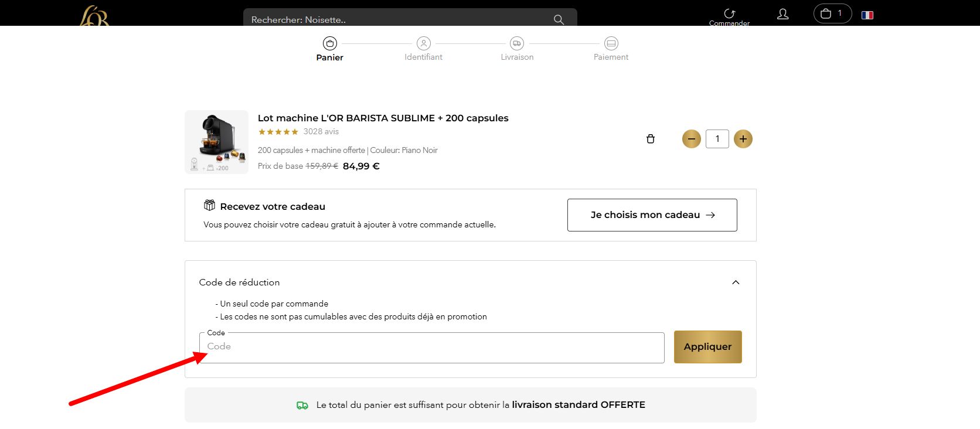Open the Commander reorder icon
The image size is (980, 429).
point(729,14)
